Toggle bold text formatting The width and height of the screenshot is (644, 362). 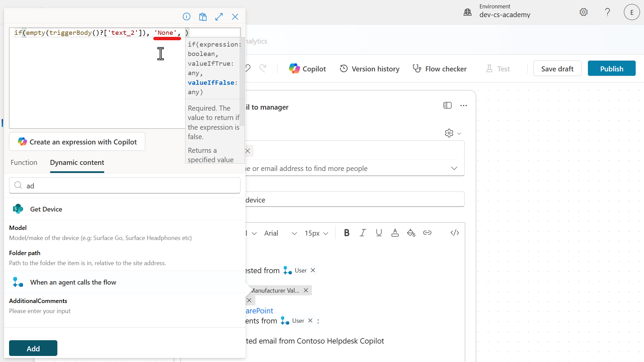click(x=346, y=233)
